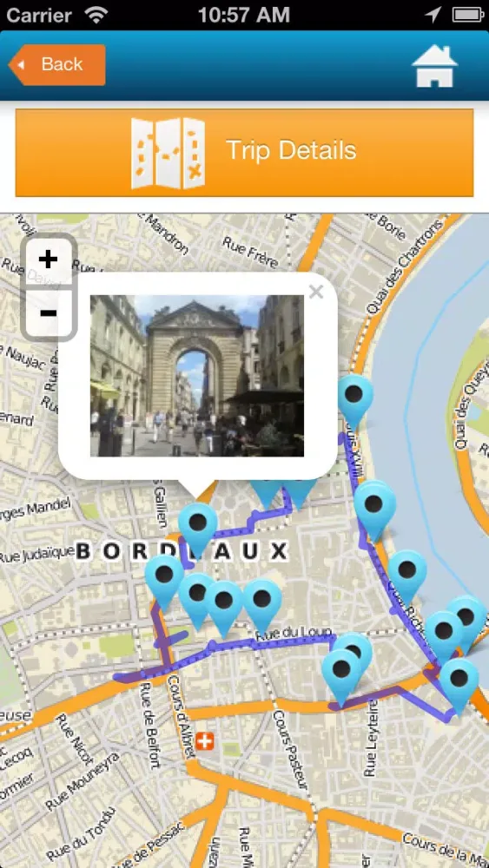Zoom in the map with the plus button

click(x=48, y=259)
